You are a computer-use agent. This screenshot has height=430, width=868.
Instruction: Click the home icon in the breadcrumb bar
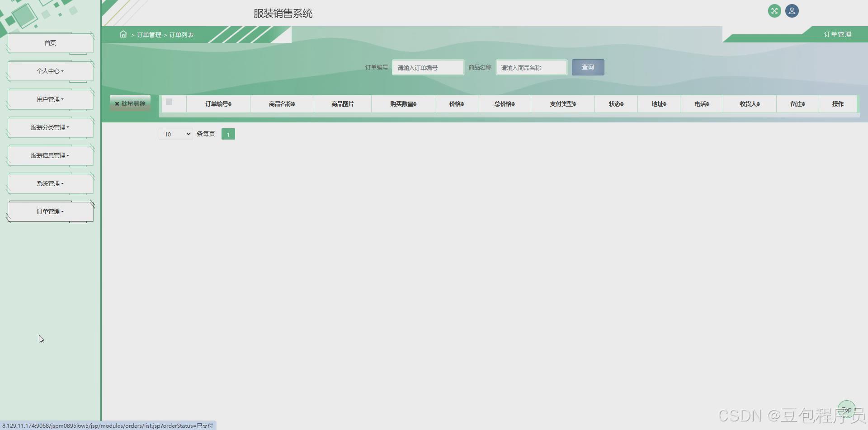123,34
